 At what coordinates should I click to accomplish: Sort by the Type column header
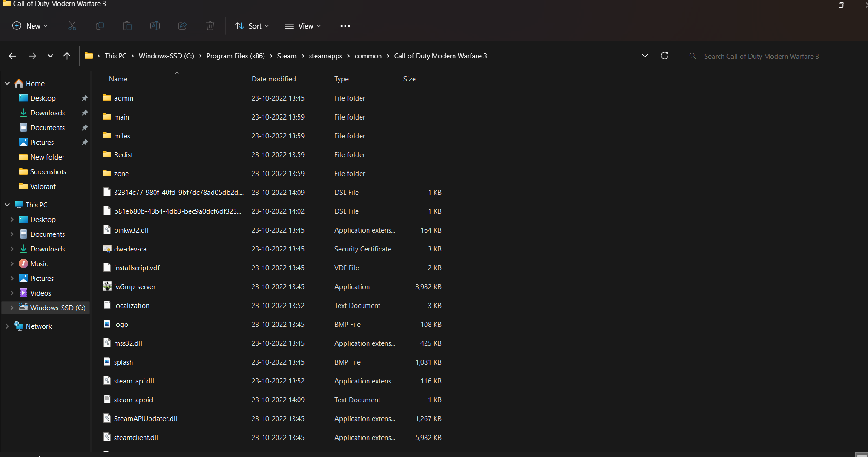(341, 79)
